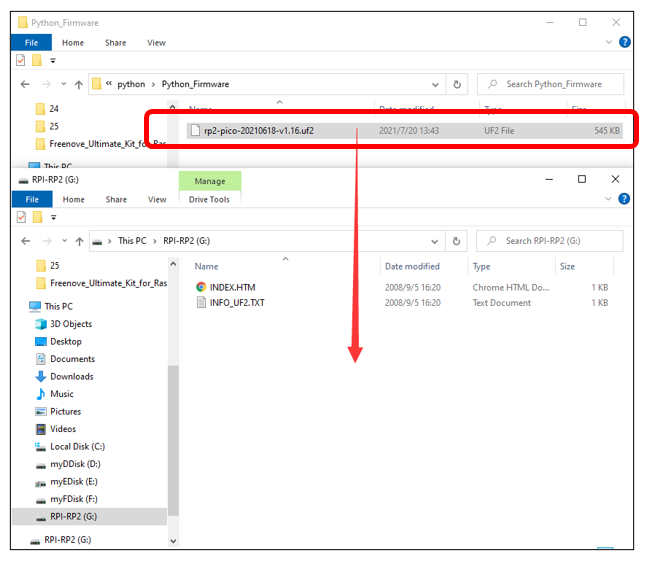Open File menu in Python_Firmware window
The width and height of the screenshot is (645, 561).
tap(31, 42)
